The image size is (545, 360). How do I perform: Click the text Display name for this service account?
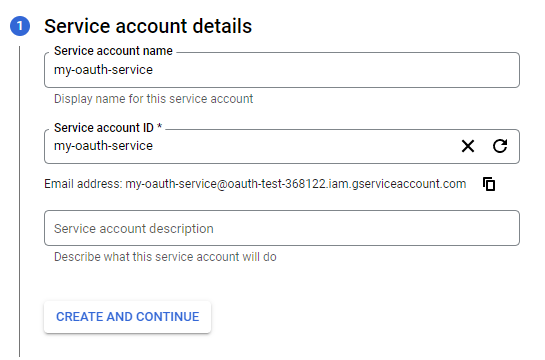153,99
